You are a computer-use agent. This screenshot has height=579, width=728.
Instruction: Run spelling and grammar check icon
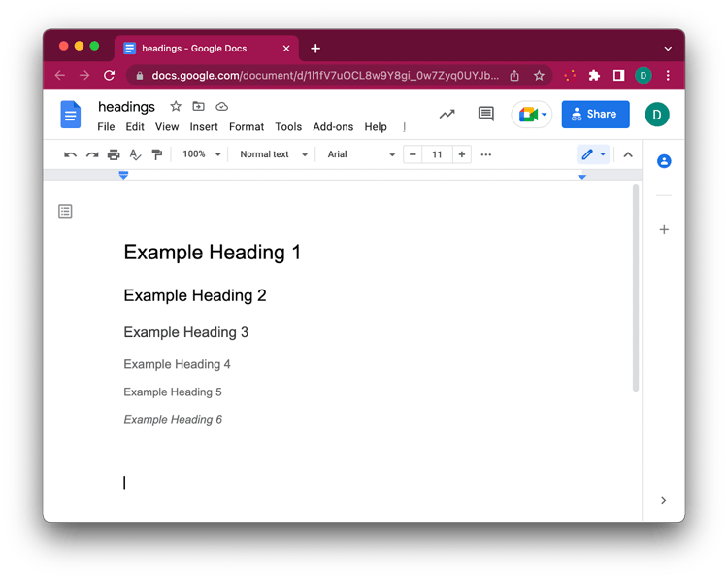135,154
